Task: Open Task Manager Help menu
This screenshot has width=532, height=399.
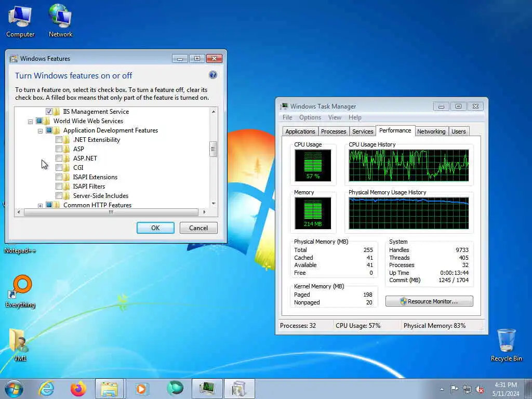Action: [x=355, y=117]
